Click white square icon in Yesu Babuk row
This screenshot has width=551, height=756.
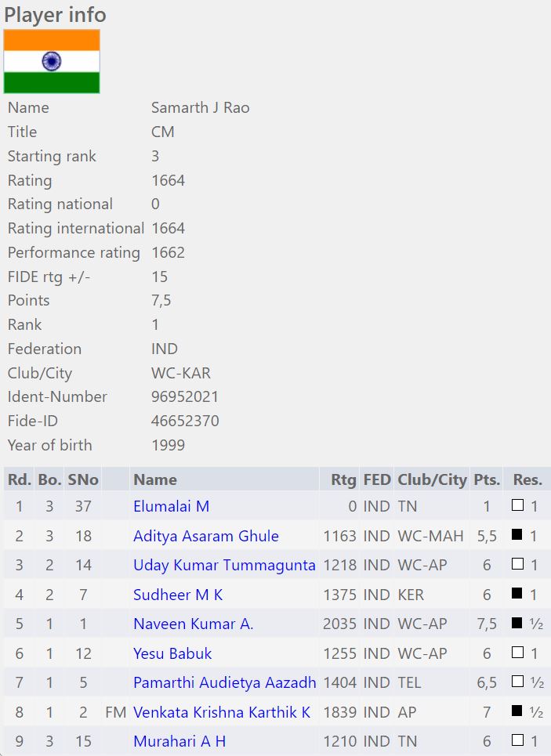pos(517,653)
